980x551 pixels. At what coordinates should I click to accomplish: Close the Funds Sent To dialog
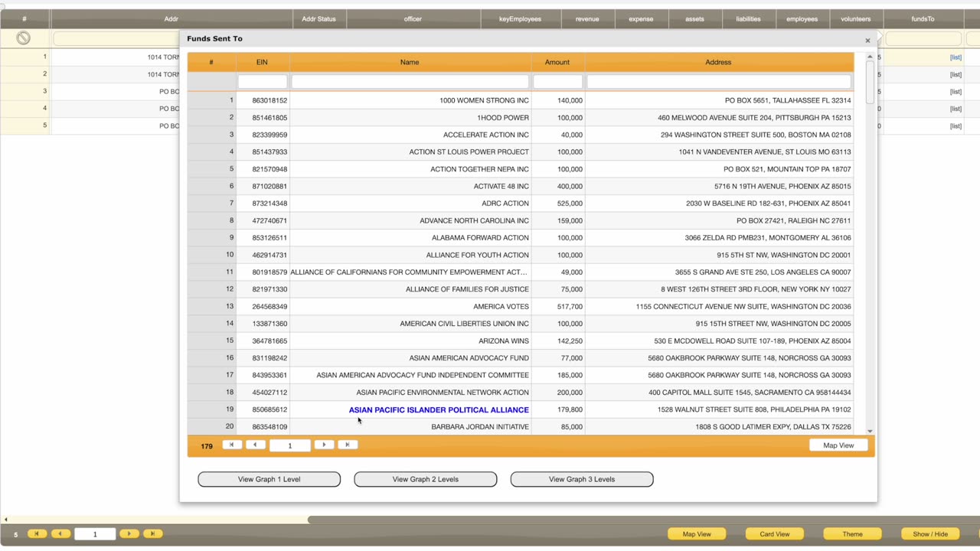click(867, 41)
